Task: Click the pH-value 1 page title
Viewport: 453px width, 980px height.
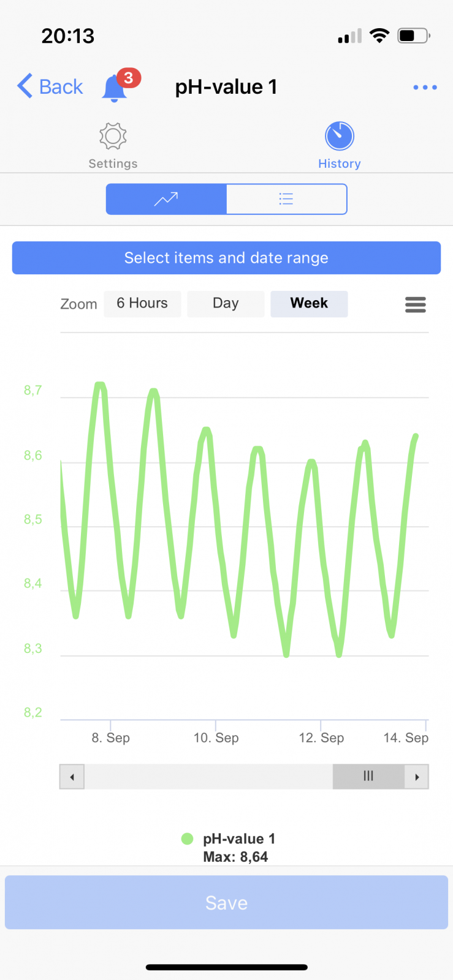Action: 226,87
